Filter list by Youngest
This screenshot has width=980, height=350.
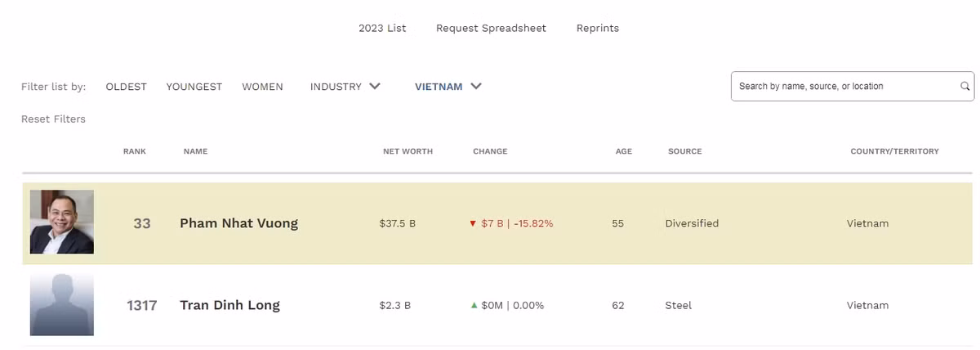point(194,87)
